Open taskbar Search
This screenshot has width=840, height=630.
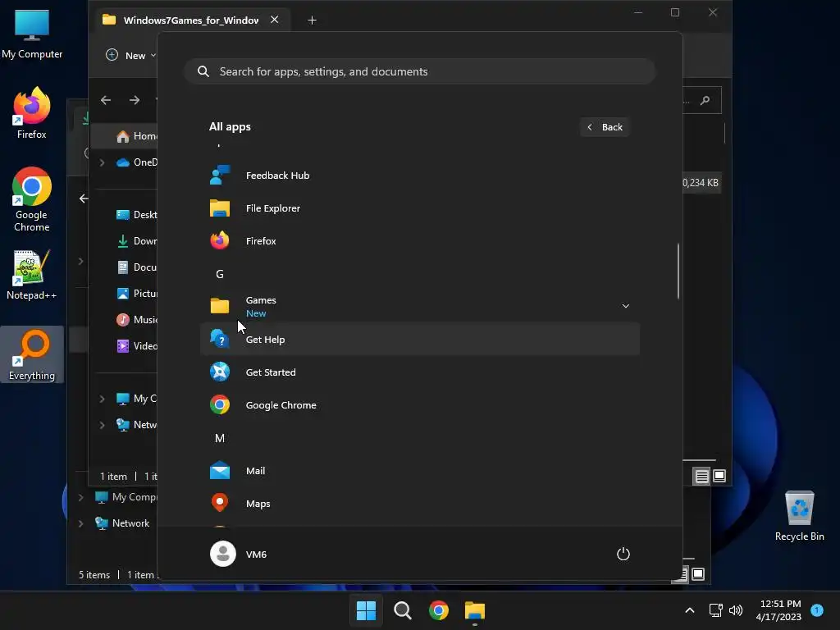tap(402, 610)
